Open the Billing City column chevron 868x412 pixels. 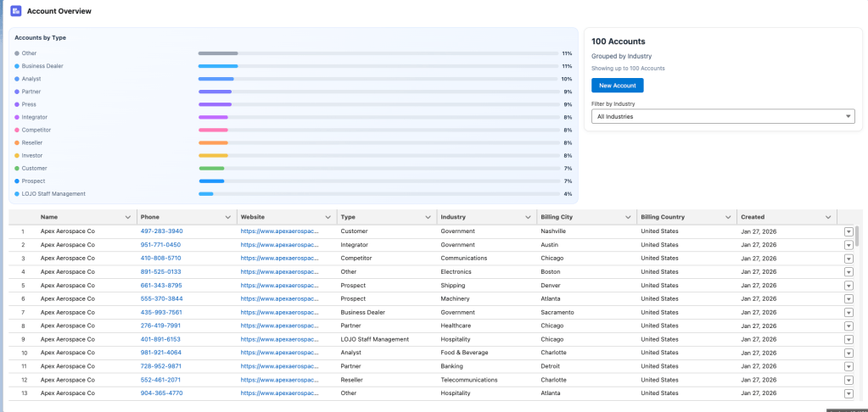click(628, 217)
